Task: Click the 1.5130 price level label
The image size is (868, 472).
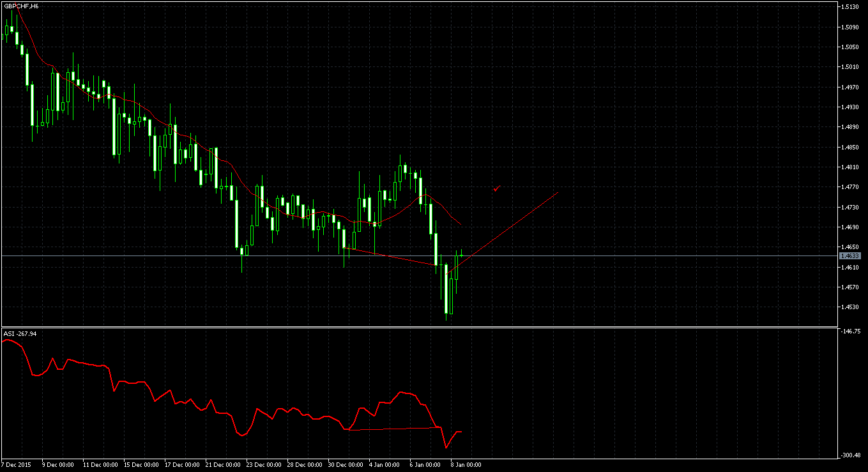Action: [x=850, y=7]
